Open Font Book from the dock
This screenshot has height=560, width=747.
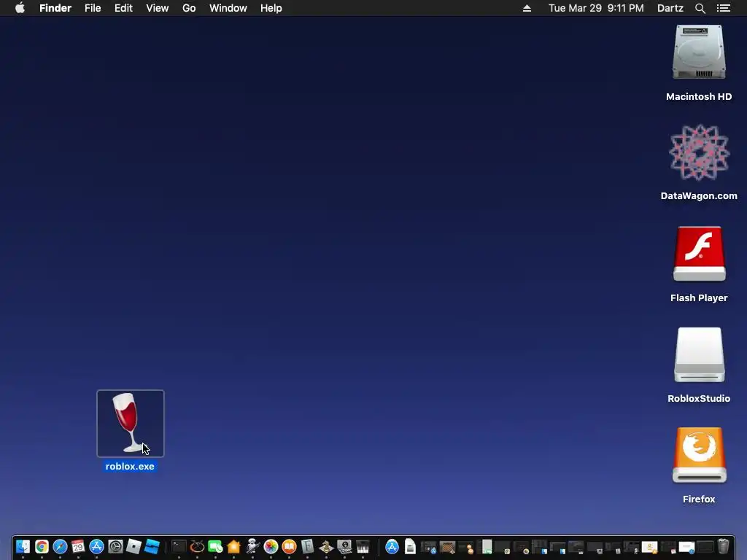307,546
